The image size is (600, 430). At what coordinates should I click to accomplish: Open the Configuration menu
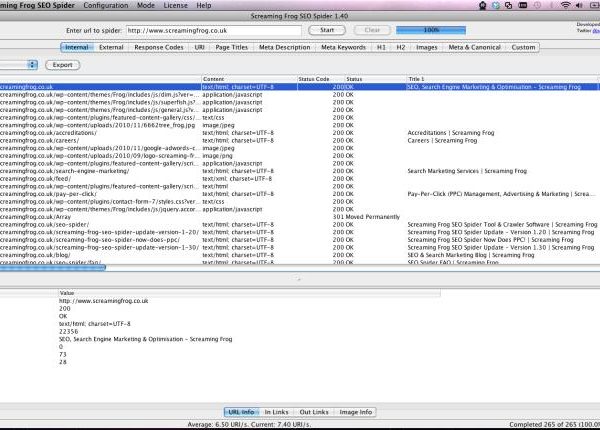point(106,5)
